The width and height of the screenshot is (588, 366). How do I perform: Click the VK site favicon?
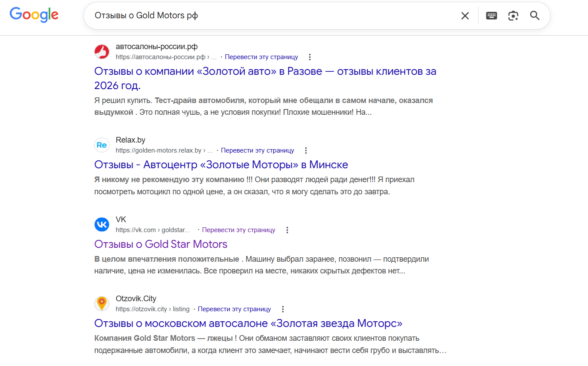tap(102, 225)
